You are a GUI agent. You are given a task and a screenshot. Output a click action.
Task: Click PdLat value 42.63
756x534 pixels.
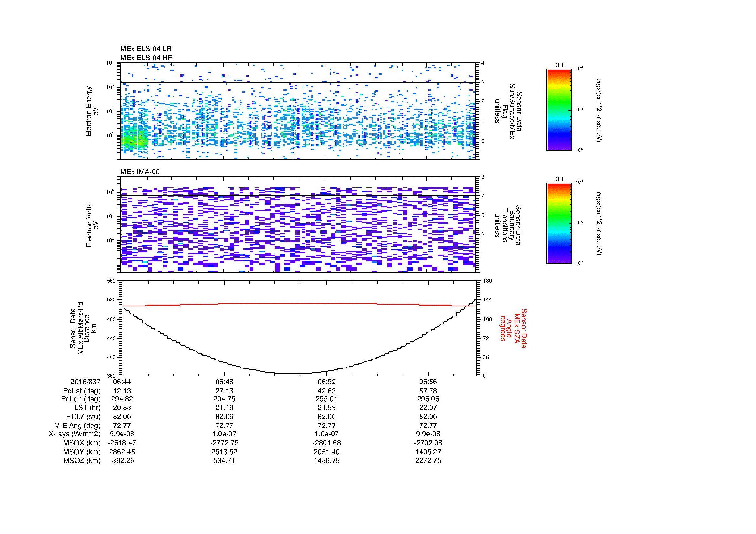(x=326, y=391)
